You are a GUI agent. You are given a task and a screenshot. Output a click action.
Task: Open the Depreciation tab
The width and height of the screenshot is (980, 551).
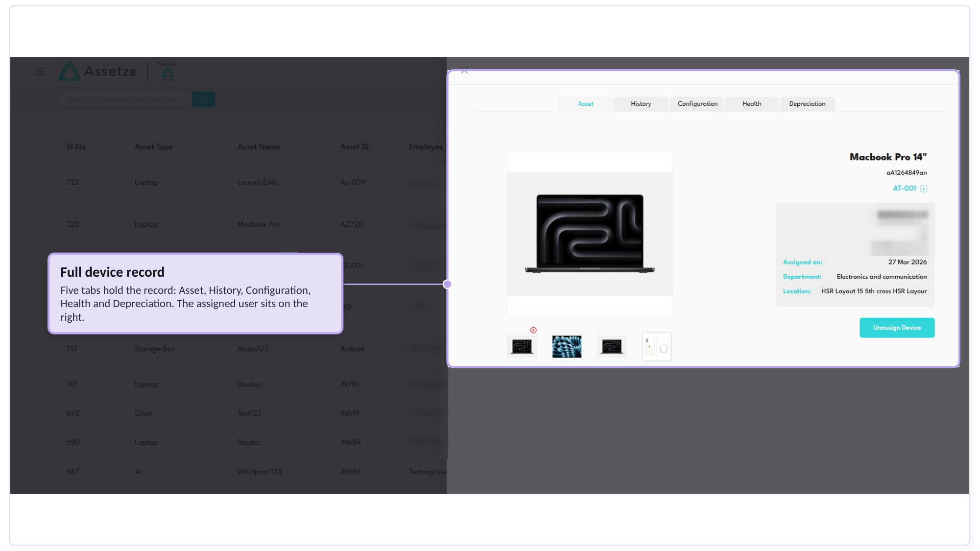click(x=807, y=104)
